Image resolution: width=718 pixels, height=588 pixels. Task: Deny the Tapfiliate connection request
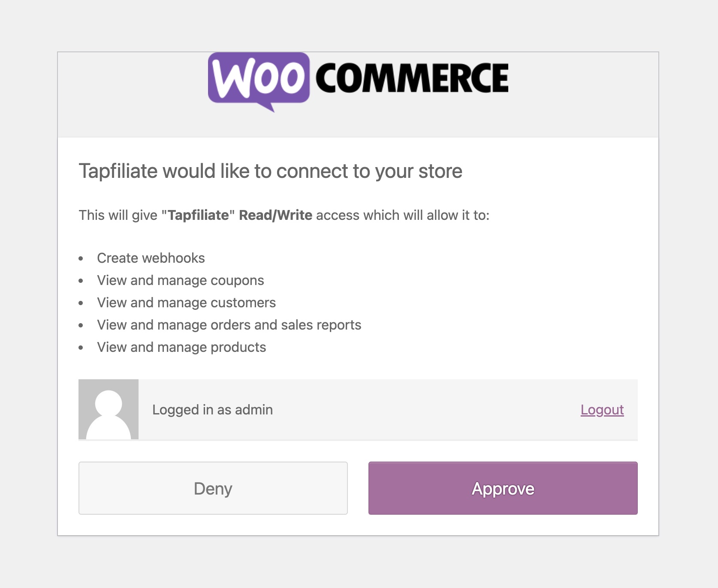click(x=213, y=488)
